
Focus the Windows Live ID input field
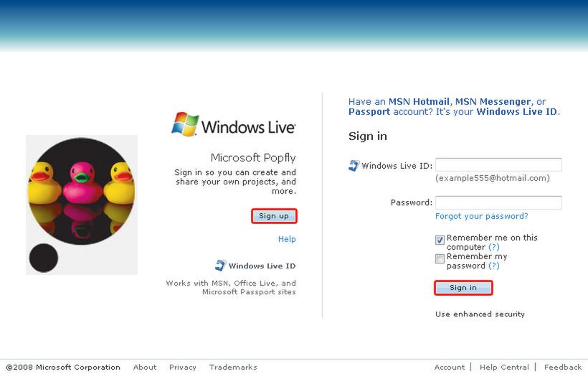point(498,165)
